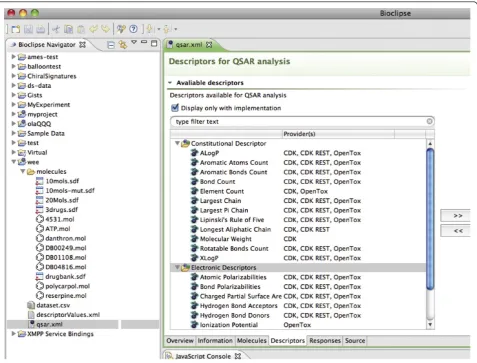The image size is (477, 363).
Task: Click the Copy toolbar icon
Action: click(68, 29)
